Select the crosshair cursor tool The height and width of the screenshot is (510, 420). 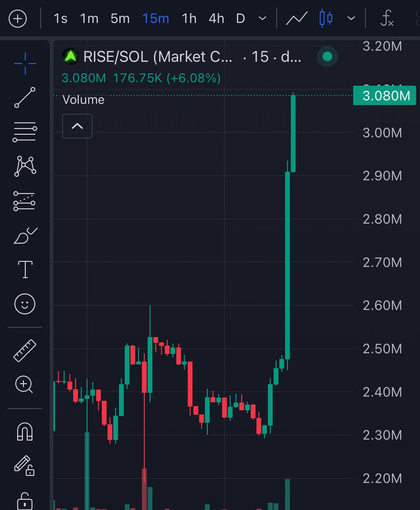(x=25, y=64)
